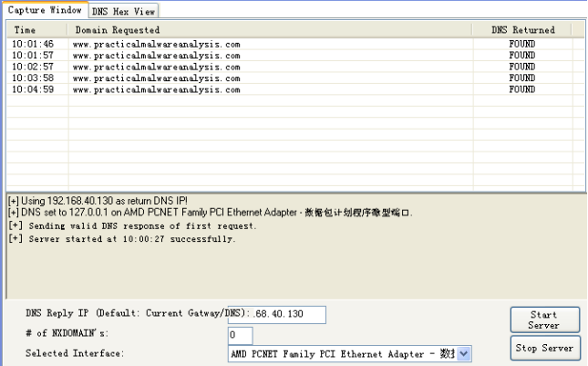The image size is (588, 366).
Task: Click the Domain Requested column header
Action: point(269,30)
